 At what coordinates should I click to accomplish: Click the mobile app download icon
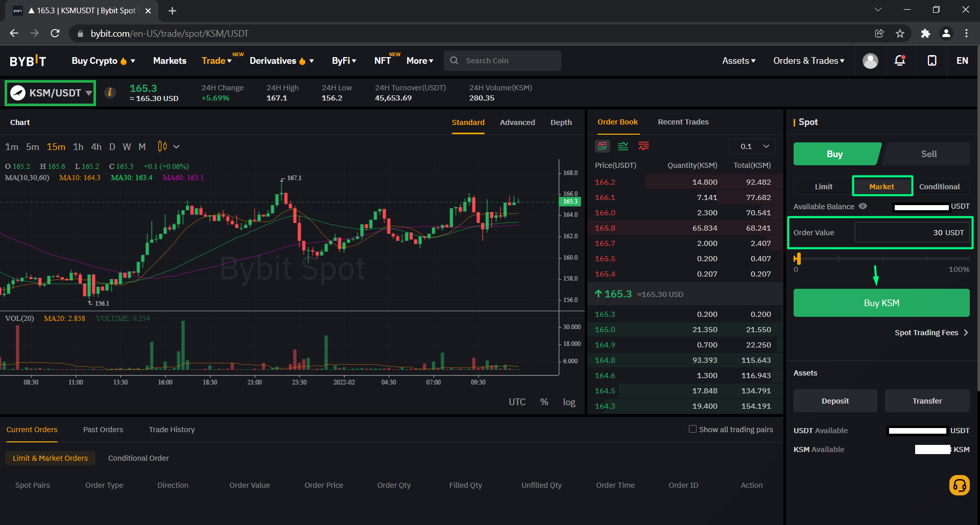[931, 61]
